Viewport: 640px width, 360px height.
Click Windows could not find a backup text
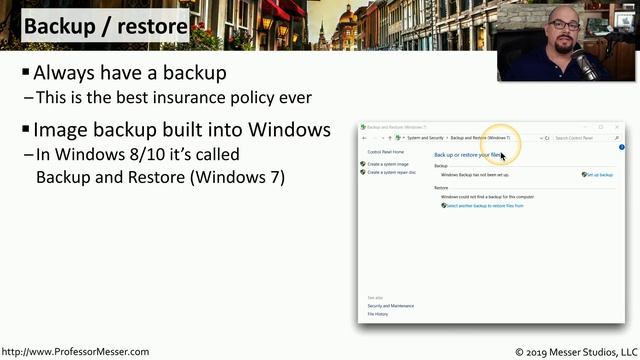click(487, 197)
